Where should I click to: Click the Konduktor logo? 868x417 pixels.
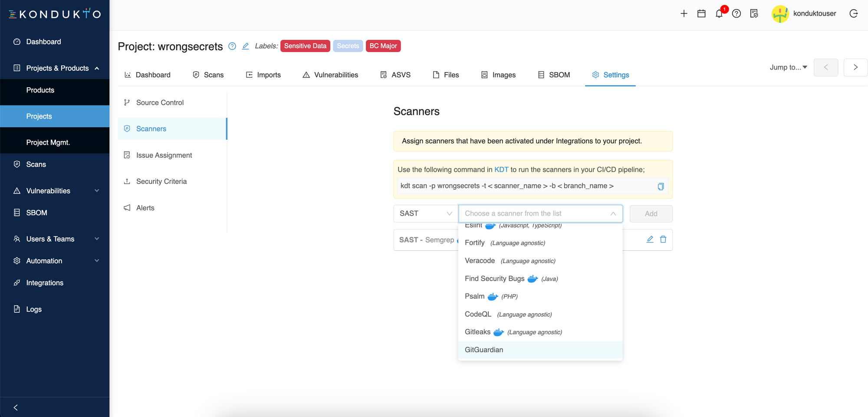pyautogui.click(x=55, y=14)
